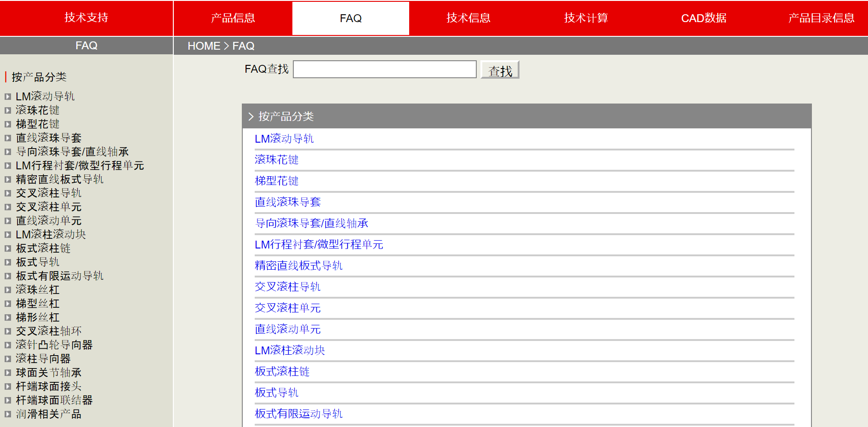Open 板式有限运动导轨 link in main list
Screen dimensions: 868x427
tap(299, 414)
